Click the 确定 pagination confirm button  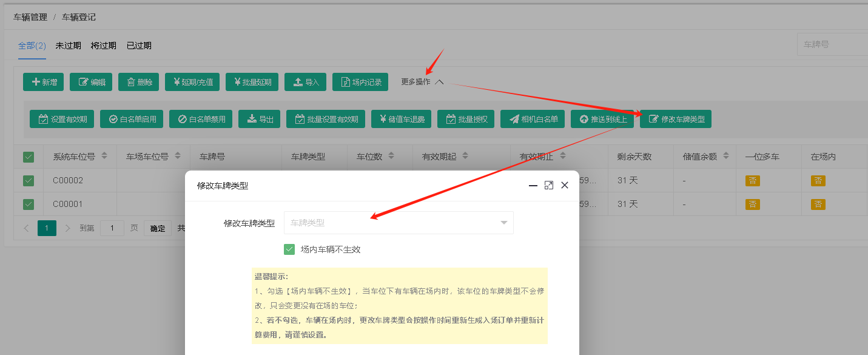158,228
